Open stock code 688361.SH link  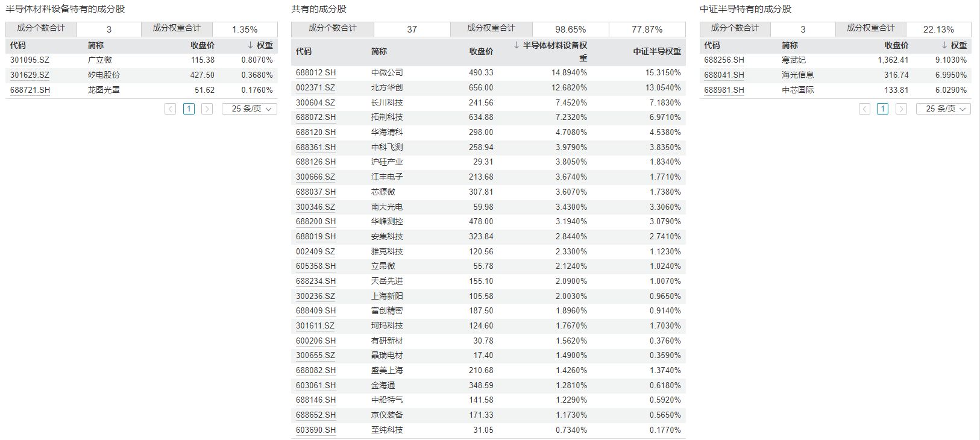pyautogui.click(x=316, y=147)
